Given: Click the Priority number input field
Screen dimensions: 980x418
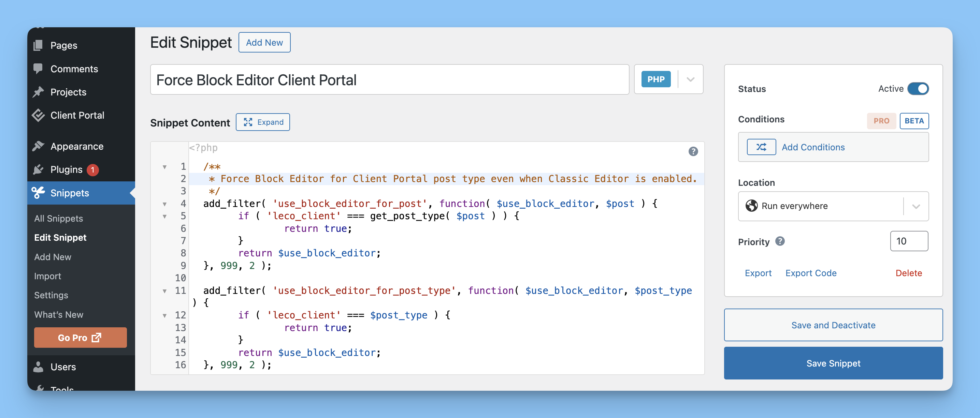Looking at the screenshot, I should (x=909, y=241).
